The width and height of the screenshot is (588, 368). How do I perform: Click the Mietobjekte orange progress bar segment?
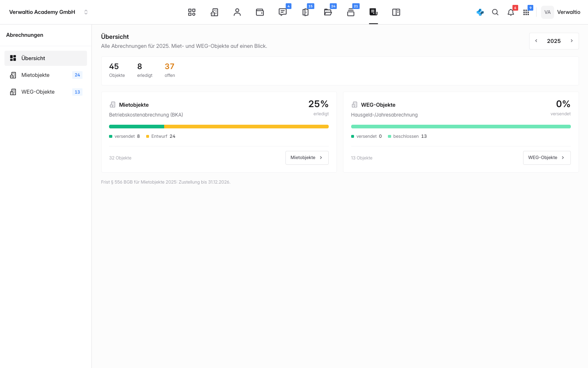[246, 127]
